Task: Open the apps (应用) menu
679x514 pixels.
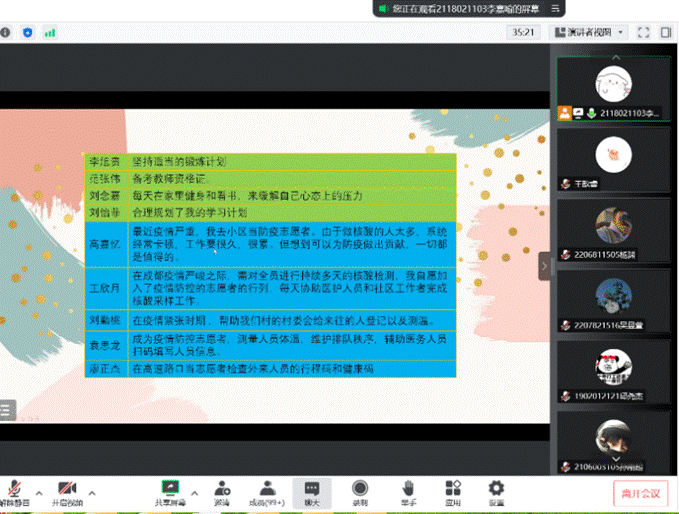Action: [x=453, y=490]
